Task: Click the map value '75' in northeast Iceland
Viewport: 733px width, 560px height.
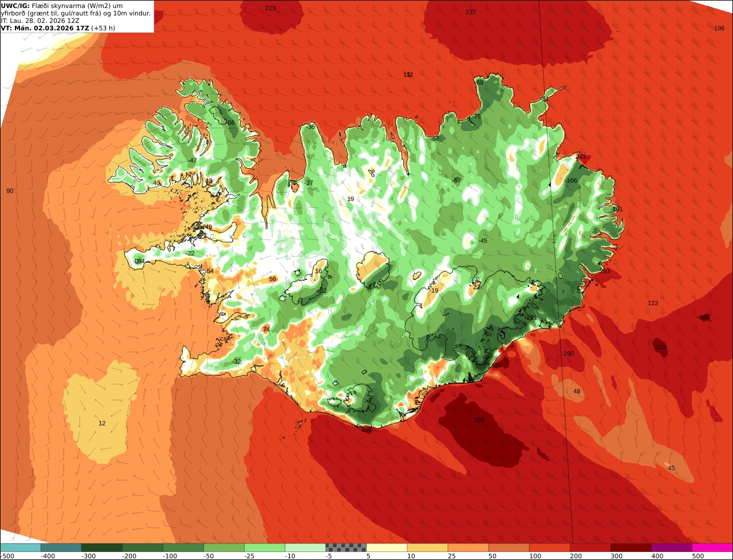Action: [478, 116]
